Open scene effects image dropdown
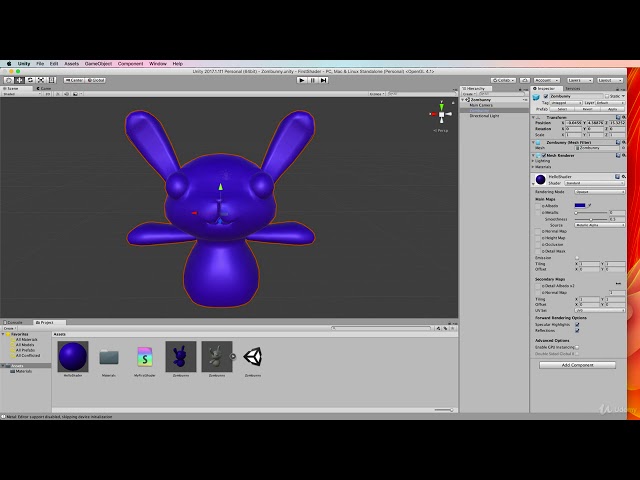Viewport: 640px width, 480px height. click(77, 94)
